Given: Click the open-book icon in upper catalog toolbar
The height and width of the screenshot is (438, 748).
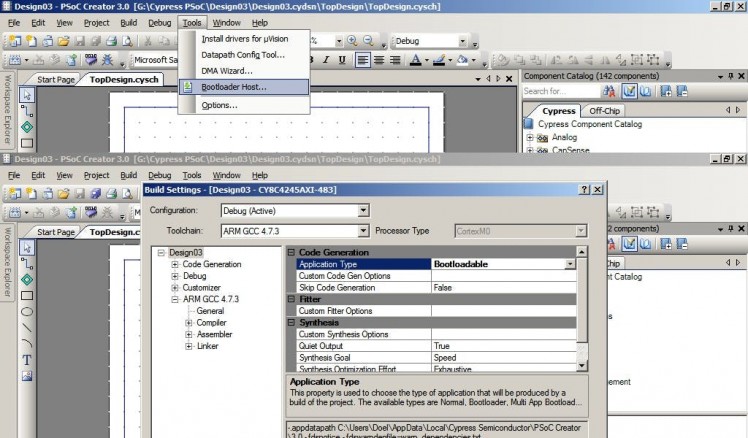Looking at the screenshot, I should (x=645, y=91).
